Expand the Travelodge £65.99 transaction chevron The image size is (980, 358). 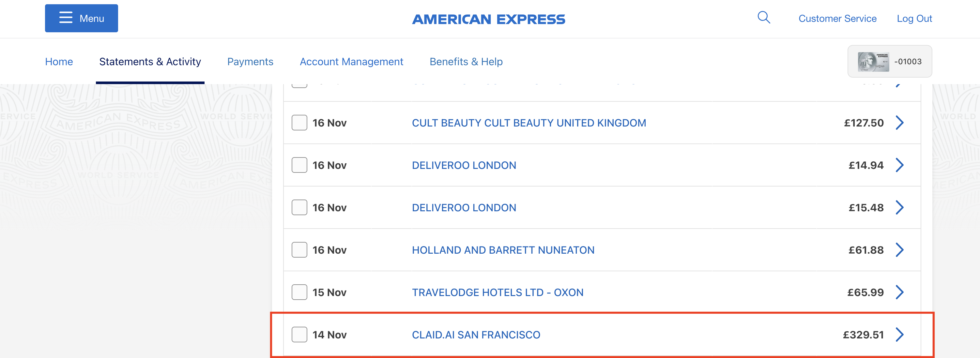[899, 292]
